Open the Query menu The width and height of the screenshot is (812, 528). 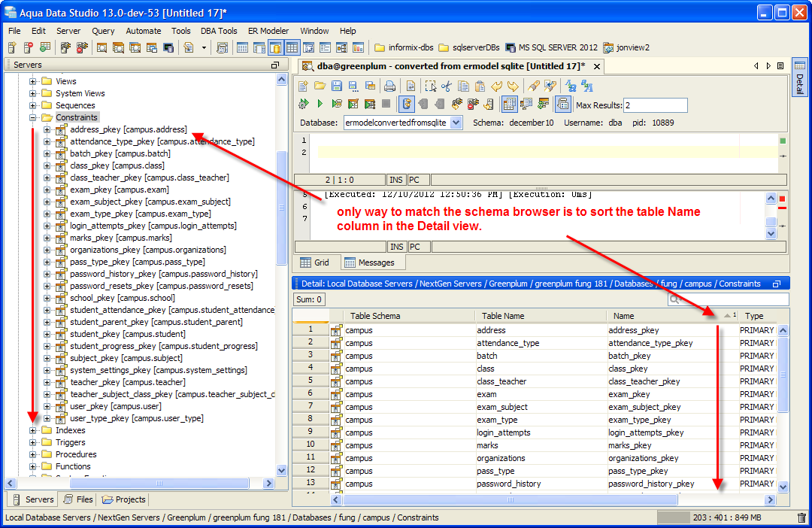tap(103, 31)
